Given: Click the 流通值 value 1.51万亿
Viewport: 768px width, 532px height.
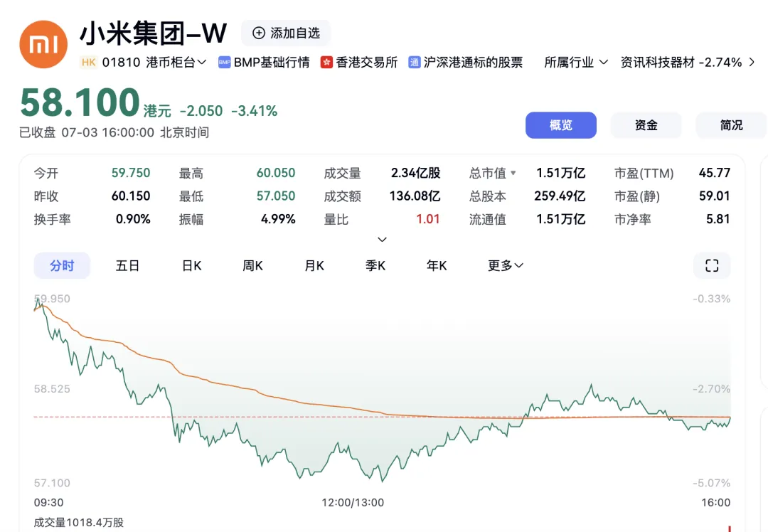Looking at the screenshot, I should 561,219.
